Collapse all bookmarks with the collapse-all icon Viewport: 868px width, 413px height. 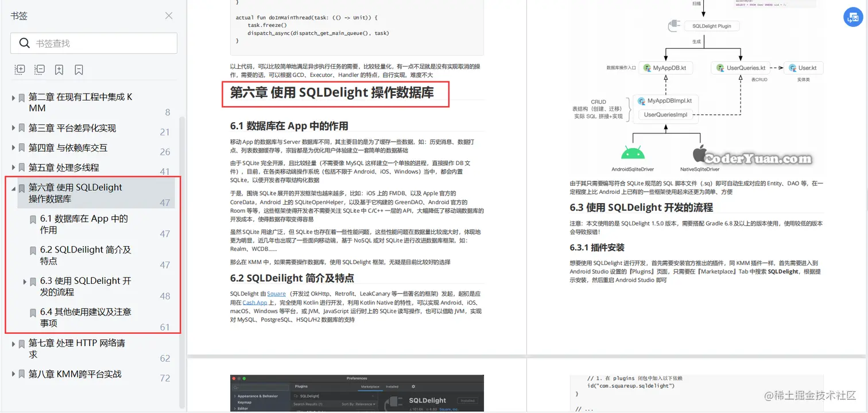point(39,69)
